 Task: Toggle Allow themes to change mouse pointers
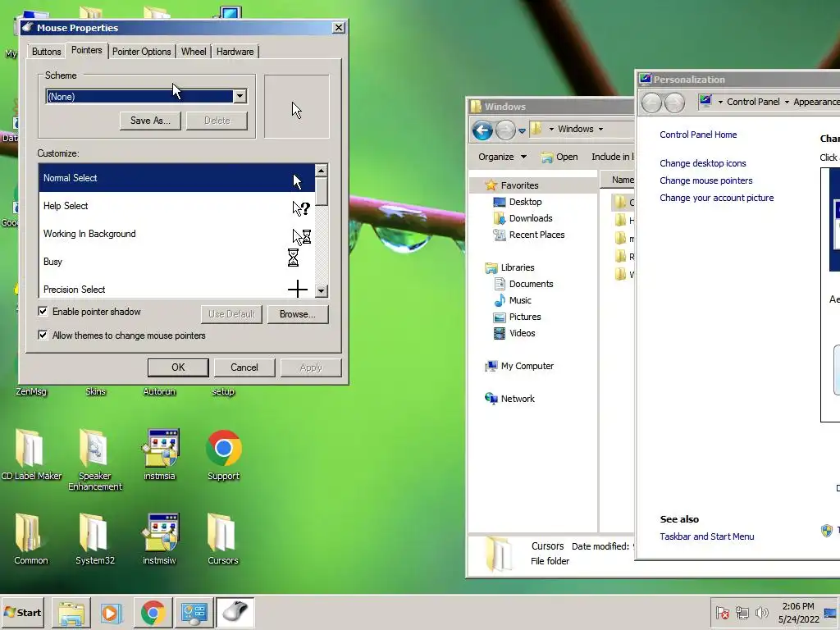pos(43,336)
